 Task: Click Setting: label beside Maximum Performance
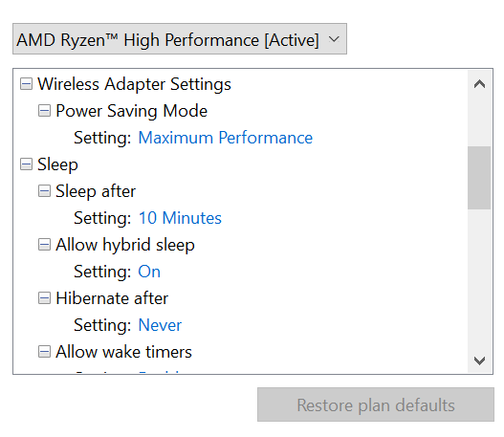pos(102,139)
